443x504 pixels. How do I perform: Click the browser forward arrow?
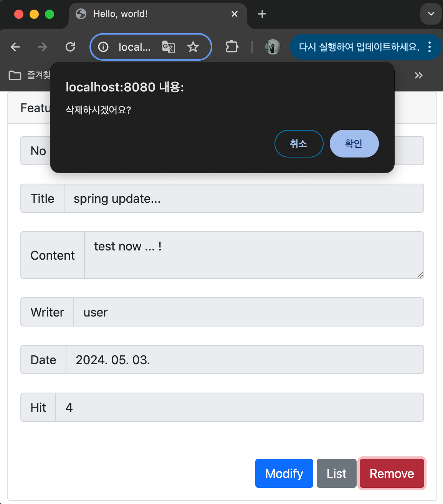tap(42, 47)
